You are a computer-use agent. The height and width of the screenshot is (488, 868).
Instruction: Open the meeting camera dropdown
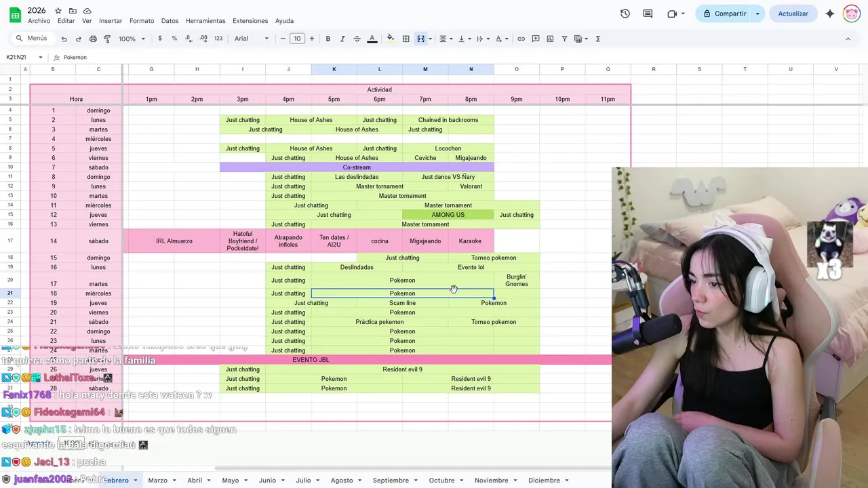click(676, 14)
